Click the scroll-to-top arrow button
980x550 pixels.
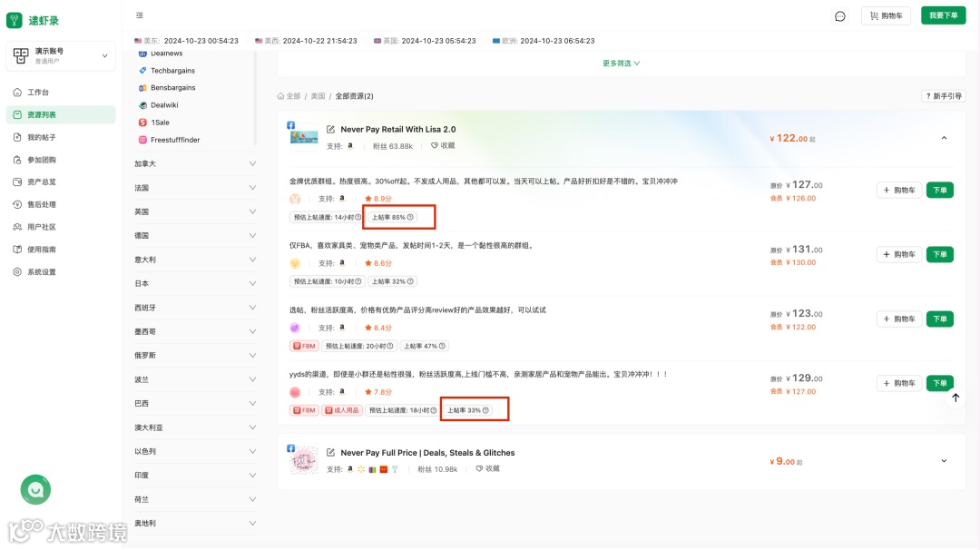click(955, 398)
